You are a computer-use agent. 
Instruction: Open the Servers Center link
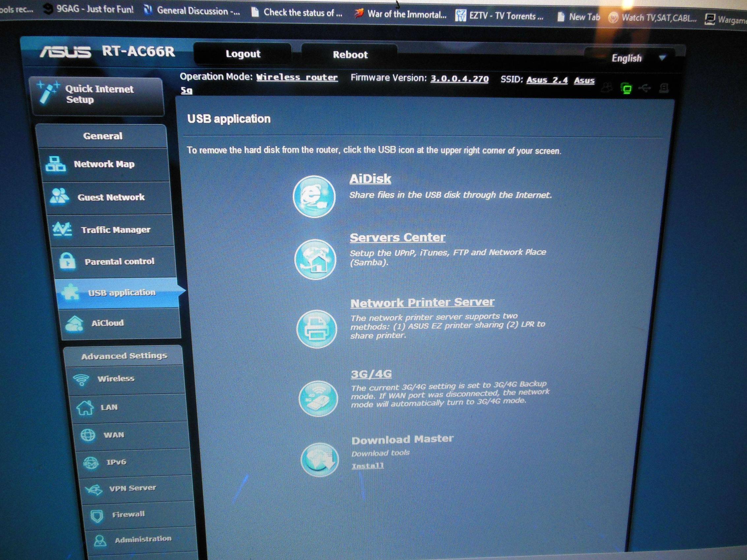(x=398, y=238)
